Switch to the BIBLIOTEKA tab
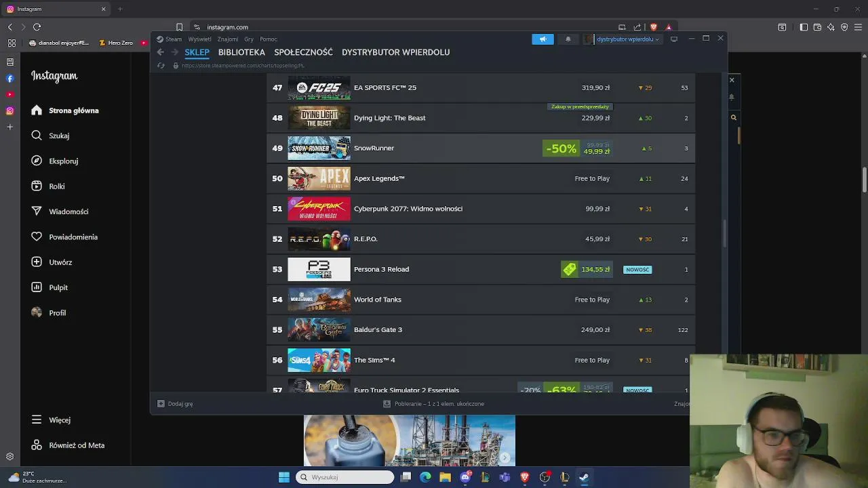The image size is (868, 488). (x=241, y=52)
